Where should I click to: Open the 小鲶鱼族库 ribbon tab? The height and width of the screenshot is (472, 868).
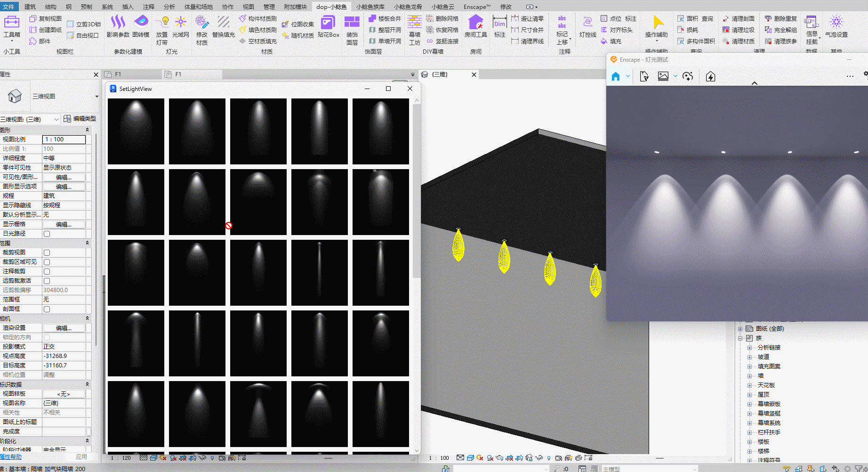point(370,7)
